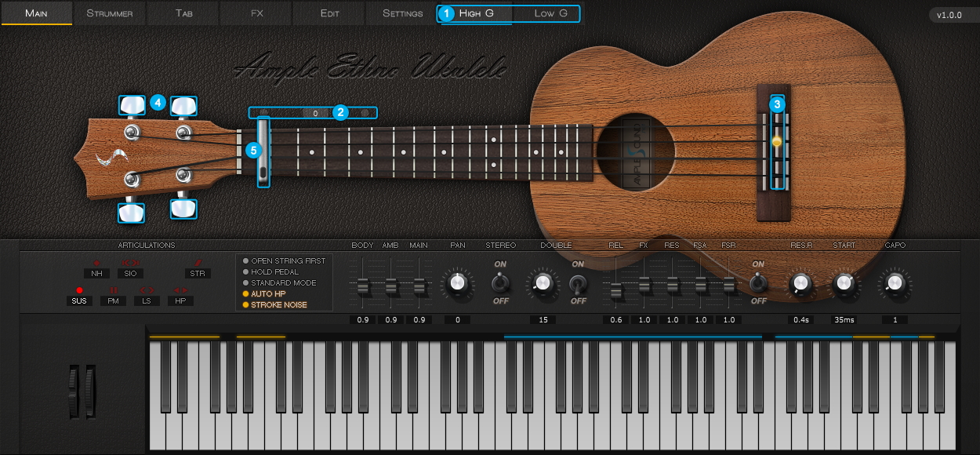
Task: Select SUS sustain articulation
Action: pyautogui.click(x=79, y=300)
